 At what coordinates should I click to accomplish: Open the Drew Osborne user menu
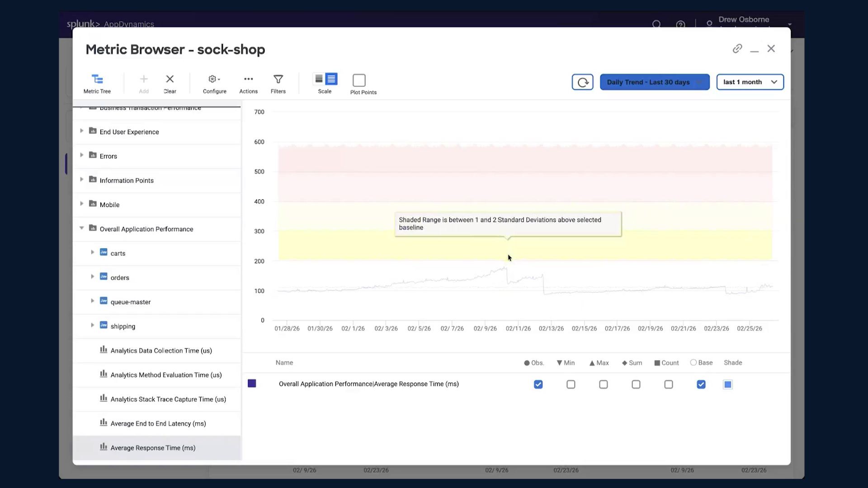point(748,23)
